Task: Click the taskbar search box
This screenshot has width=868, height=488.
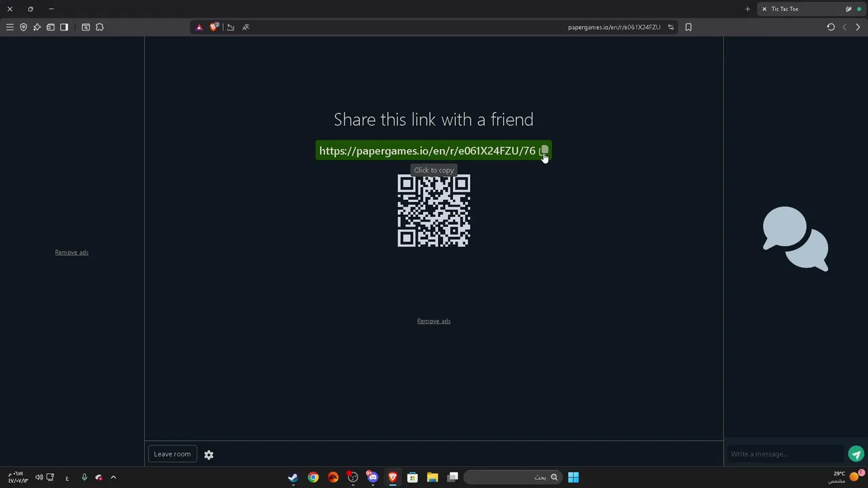Action: click(x=513, y=477)
